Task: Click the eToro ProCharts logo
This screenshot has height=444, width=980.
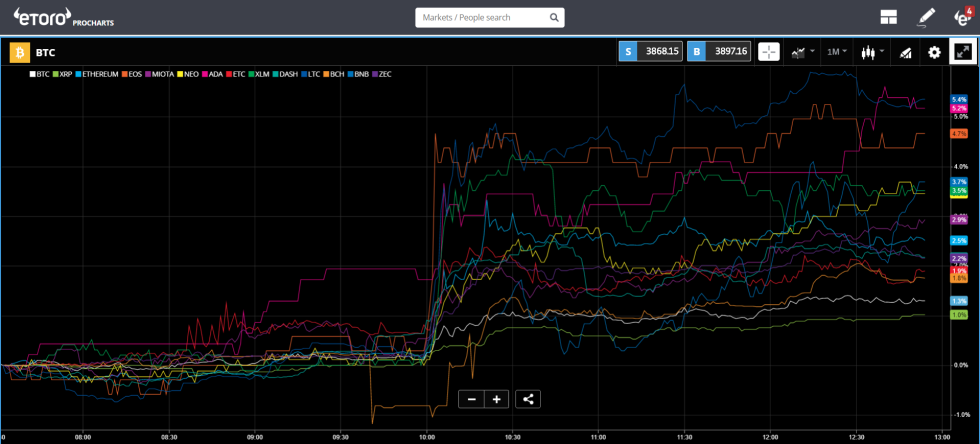Action: coord(54,17)
